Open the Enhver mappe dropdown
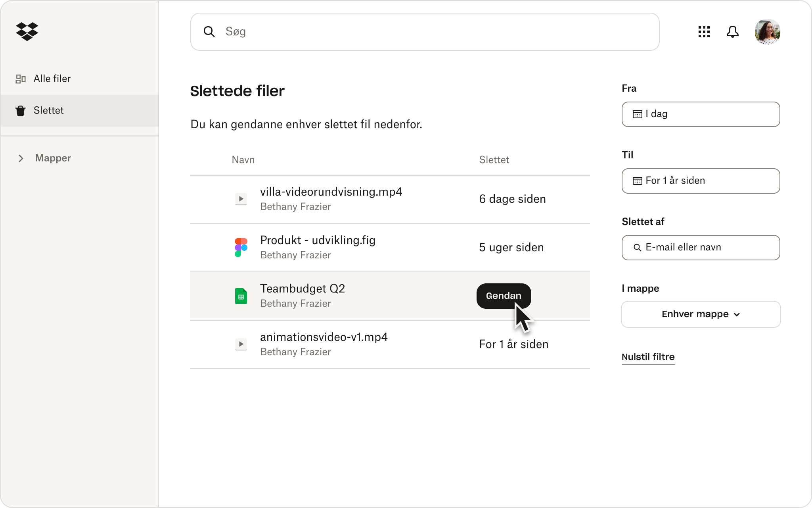The height and width of the screenshot is (508, 812). pos(701,314)
